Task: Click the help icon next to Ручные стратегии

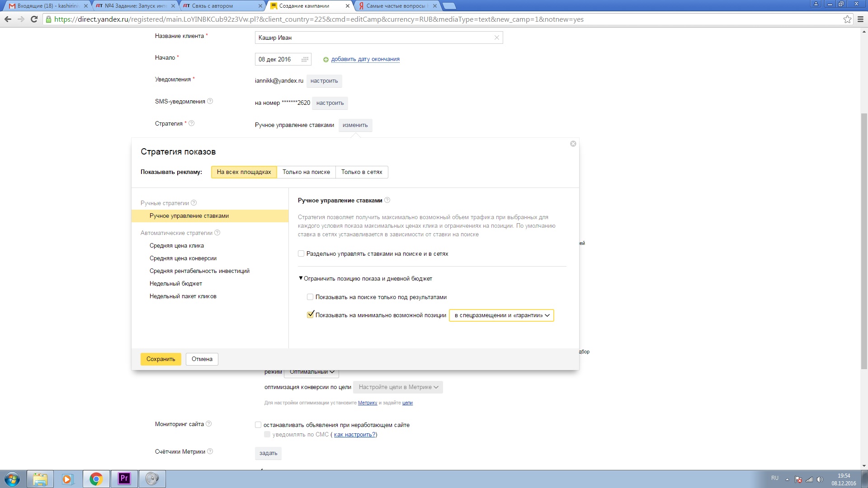Action: coord(193,203)
